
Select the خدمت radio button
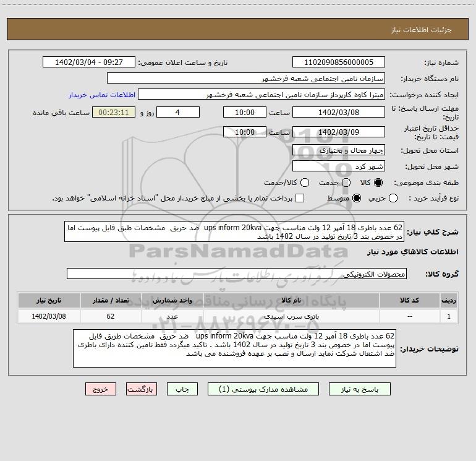pos(346,183)
